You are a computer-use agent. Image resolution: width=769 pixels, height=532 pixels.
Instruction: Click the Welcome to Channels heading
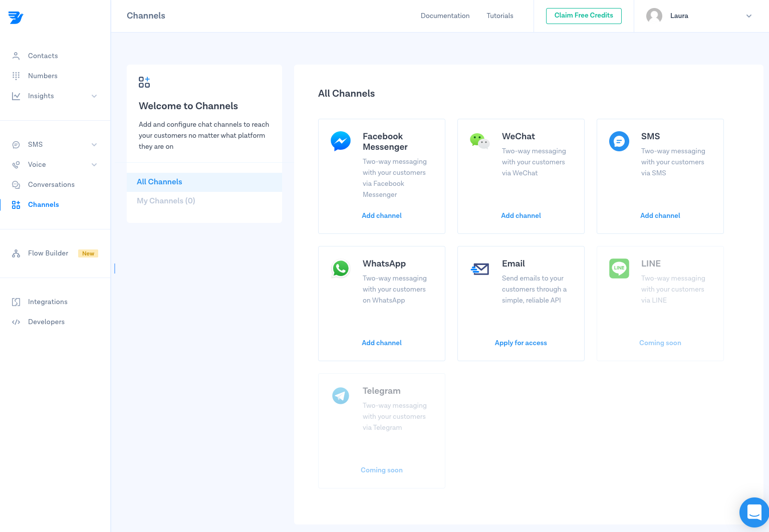[x=188, y=106]
